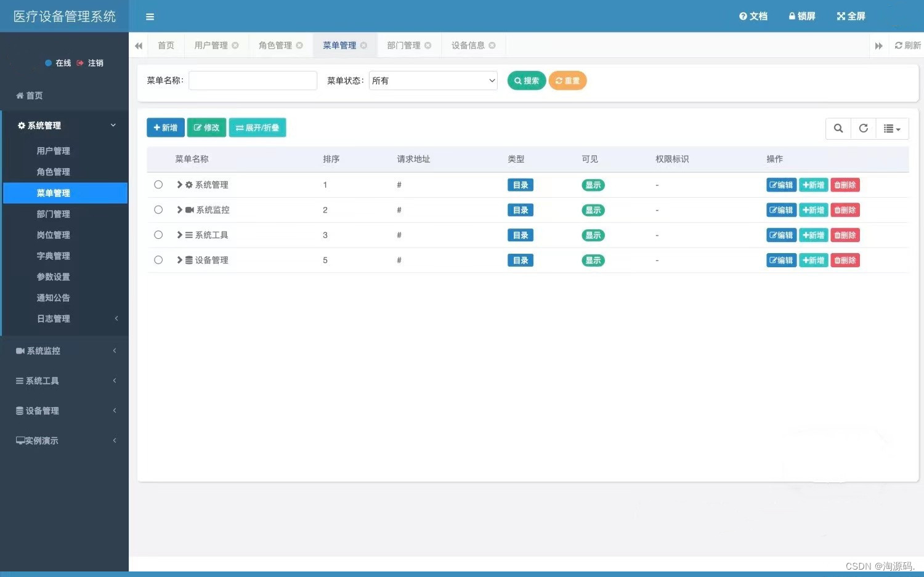The height and width of the screenshot is (577, 924).
Task: Open 岗位管理 in the sidebar
Action: pyautogui.click(x=53, y=235)
